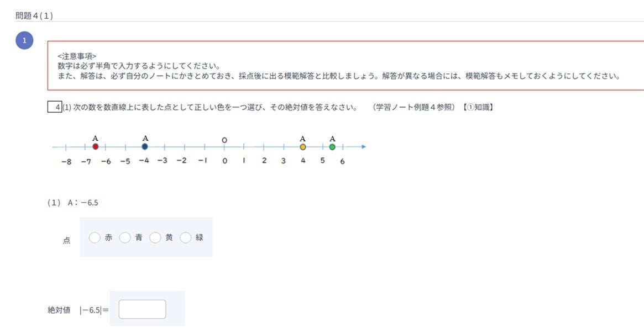Choose the 黄 radio option
644x333 pixels.
(155, 237)
